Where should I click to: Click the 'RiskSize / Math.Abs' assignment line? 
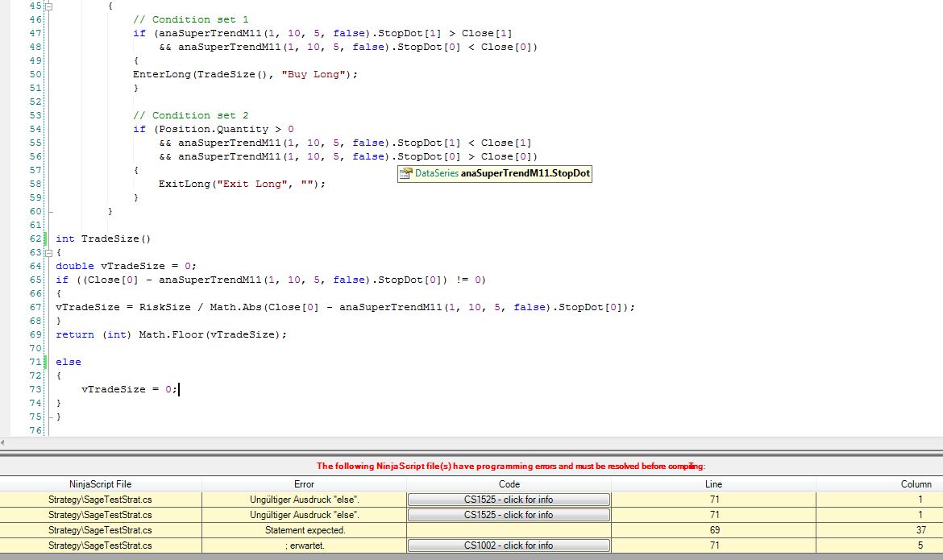[x=345, y=307]
